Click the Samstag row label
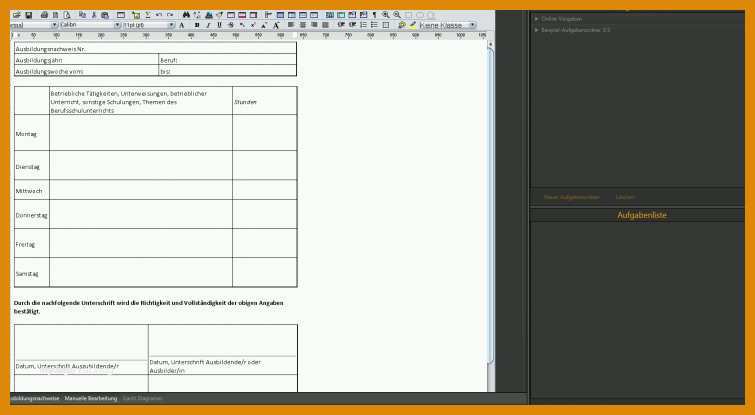Screen dimensions: 755x415 26,273
